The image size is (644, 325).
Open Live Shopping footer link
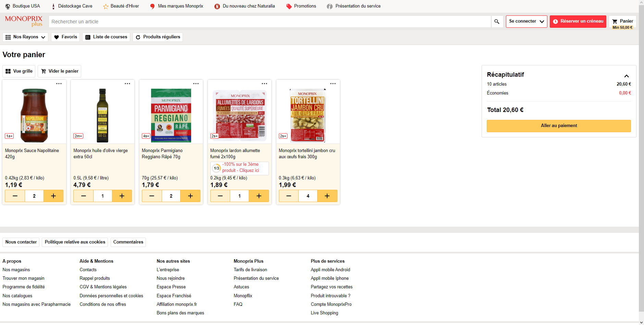point(324,313)
